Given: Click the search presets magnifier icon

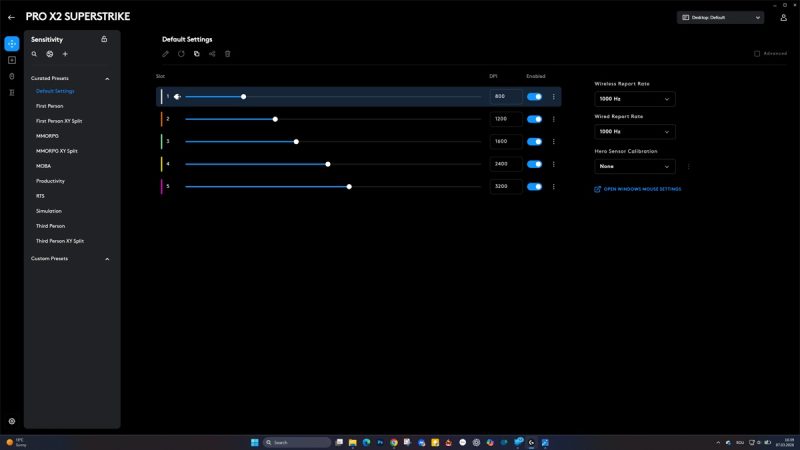Looking at the screenshot, I should pyautogui.click(x=34, y=54).
